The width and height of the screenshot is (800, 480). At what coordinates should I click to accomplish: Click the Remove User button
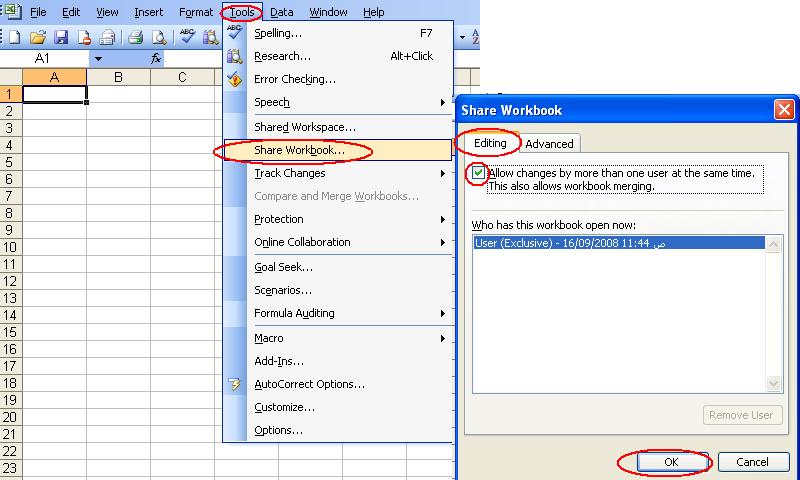(x=741, y=415)
